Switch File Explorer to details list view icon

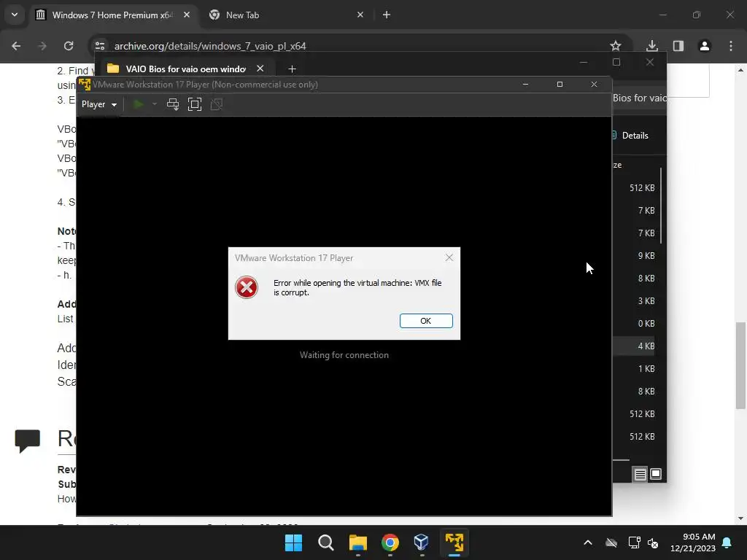[640, 474]
